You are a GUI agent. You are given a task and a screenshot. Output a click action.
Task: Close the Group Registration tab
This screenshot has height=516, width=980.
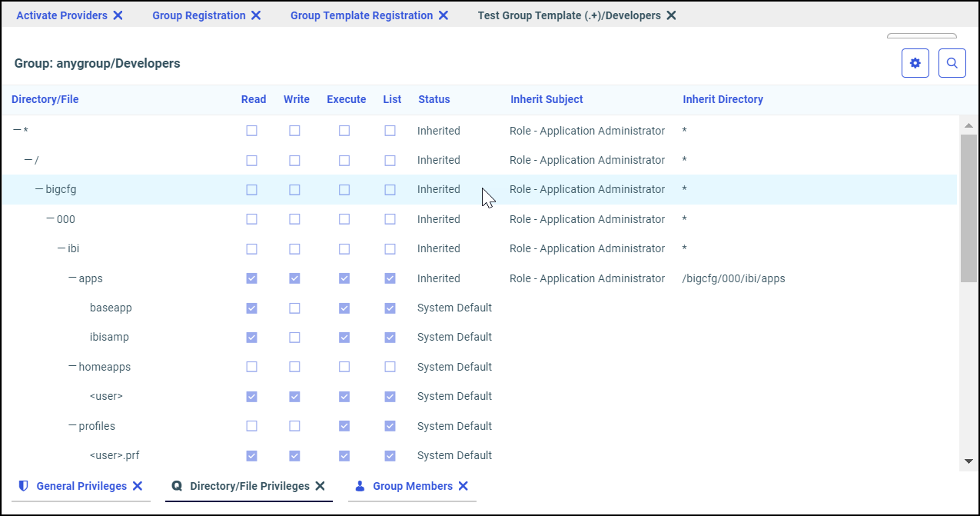click(256, 15)
